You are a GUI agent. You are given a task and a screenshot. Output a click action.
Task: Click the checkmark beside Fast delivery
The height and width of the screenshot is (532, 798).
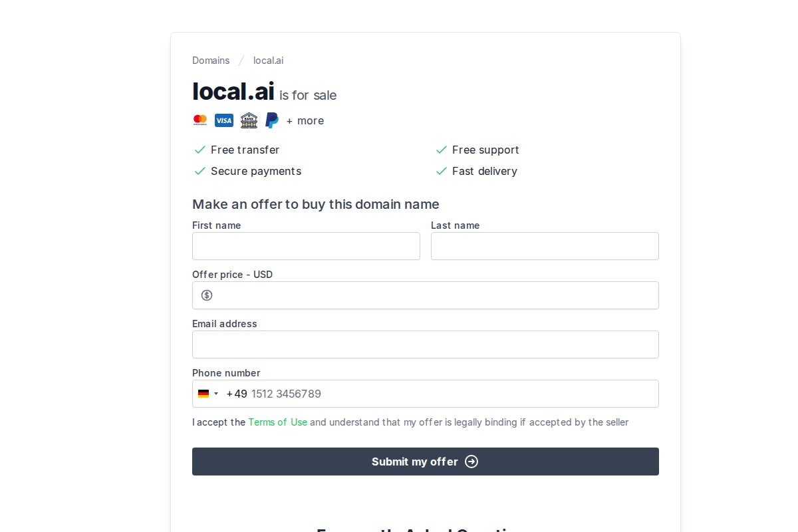click(x=441, y=171)
